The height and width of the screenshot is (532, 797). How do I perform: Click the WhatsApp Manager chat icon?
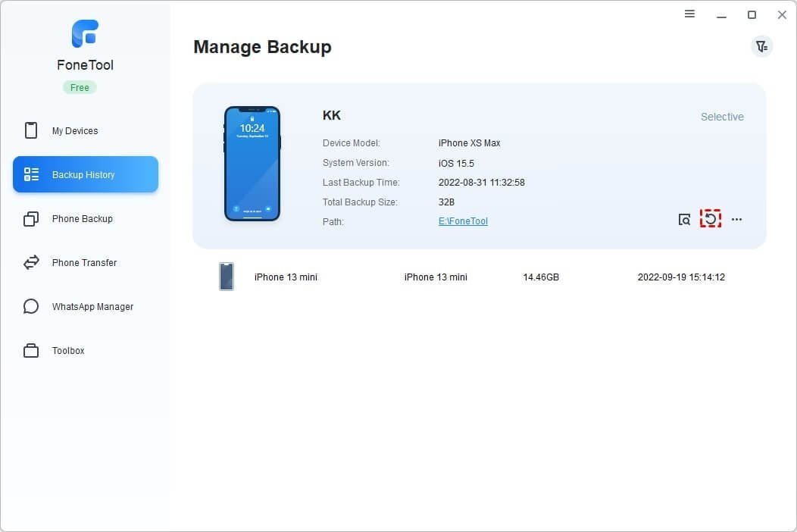(x=31, y=307)
